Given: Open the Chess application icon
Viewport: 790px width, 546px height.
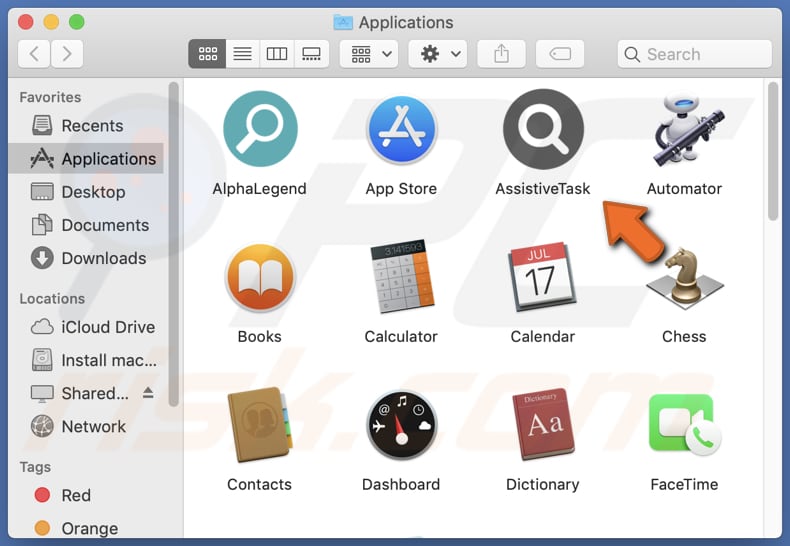Looking at the screenshot, I should 685,278.
